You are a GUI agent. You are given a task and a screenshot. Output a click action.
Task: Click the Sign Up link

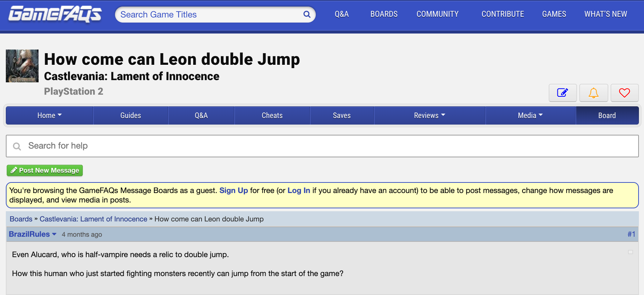[x=234, y=190]
